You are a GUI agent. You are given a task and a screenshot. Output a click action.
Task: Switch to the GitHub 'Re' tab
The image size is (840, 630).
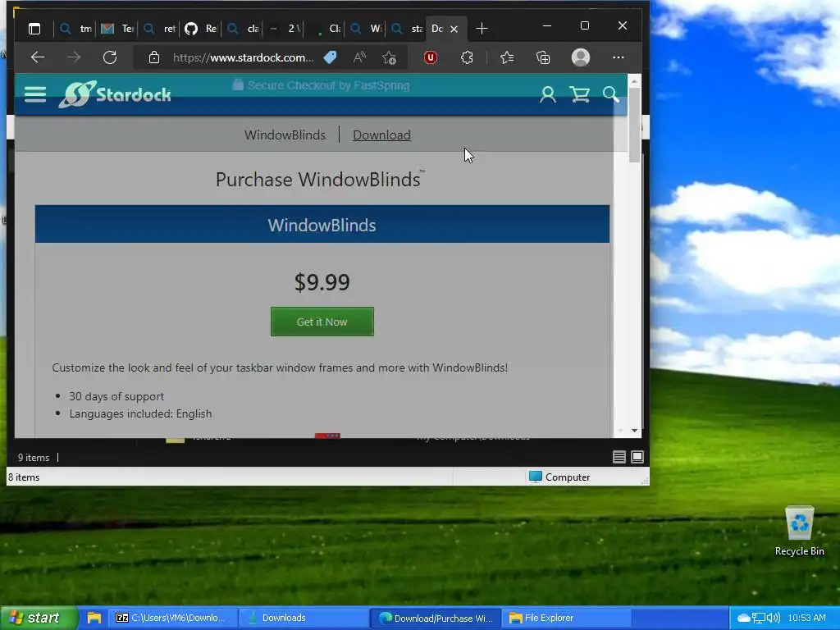click(201, 29)
